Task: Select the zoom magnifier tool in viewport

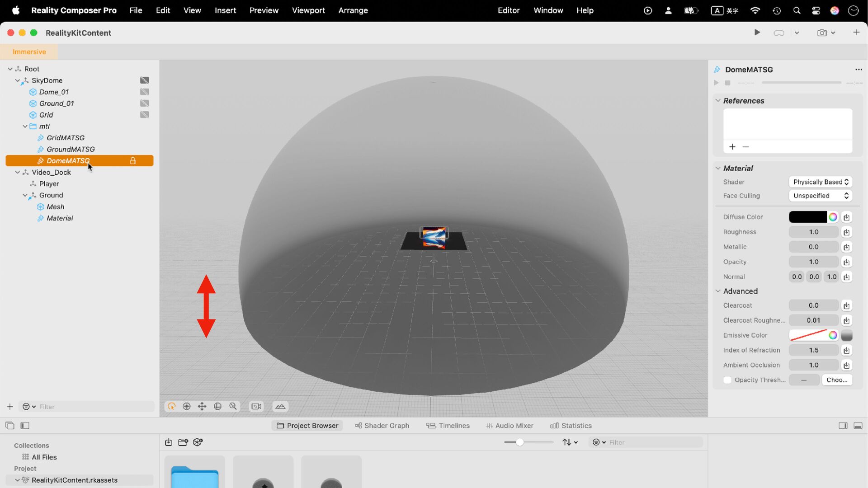Action: point(233,406)
